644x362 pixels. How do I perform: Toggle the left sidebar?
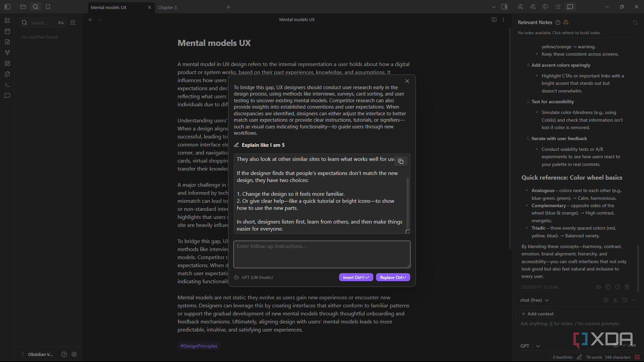click(x=7, y=7)
